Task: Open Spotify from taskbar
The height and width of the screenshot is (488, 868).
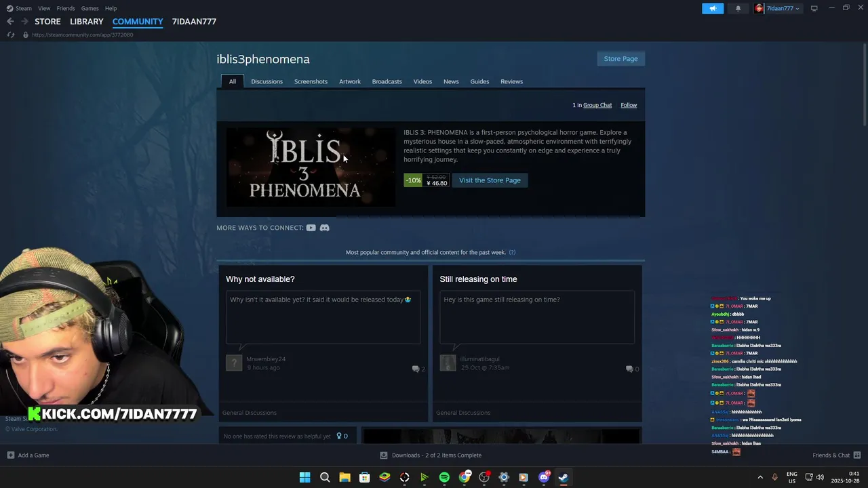Action: (444, 477)
